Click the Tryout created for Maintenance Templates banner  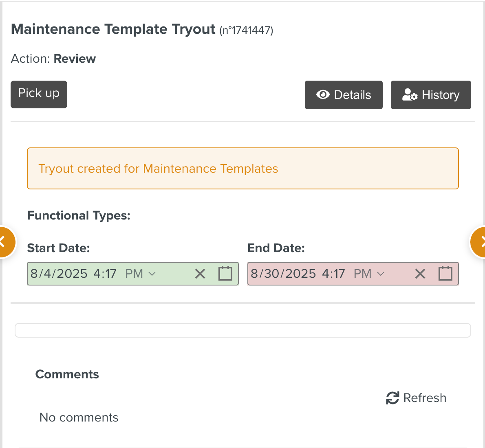click(242, 169)
